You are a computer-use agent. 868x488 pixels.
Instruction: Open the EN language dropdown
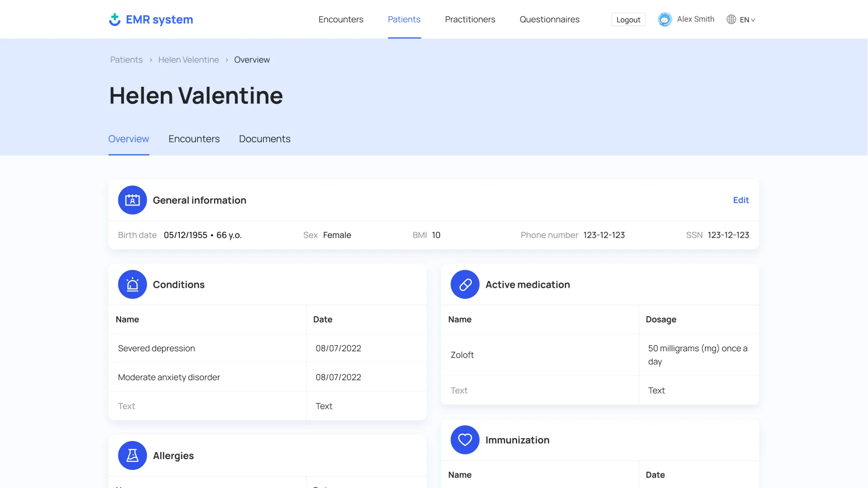click(747, 20)
